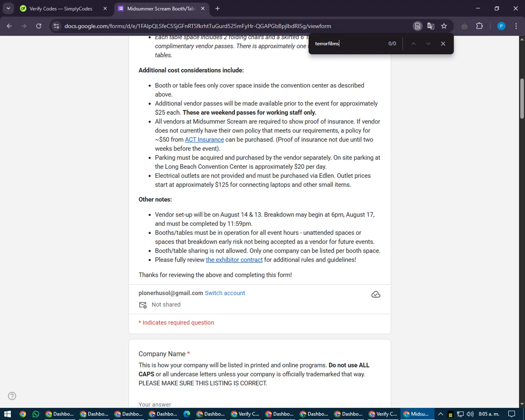View site information icon in address bar
This screenshot has height=420, width=525.
(56, 26)
